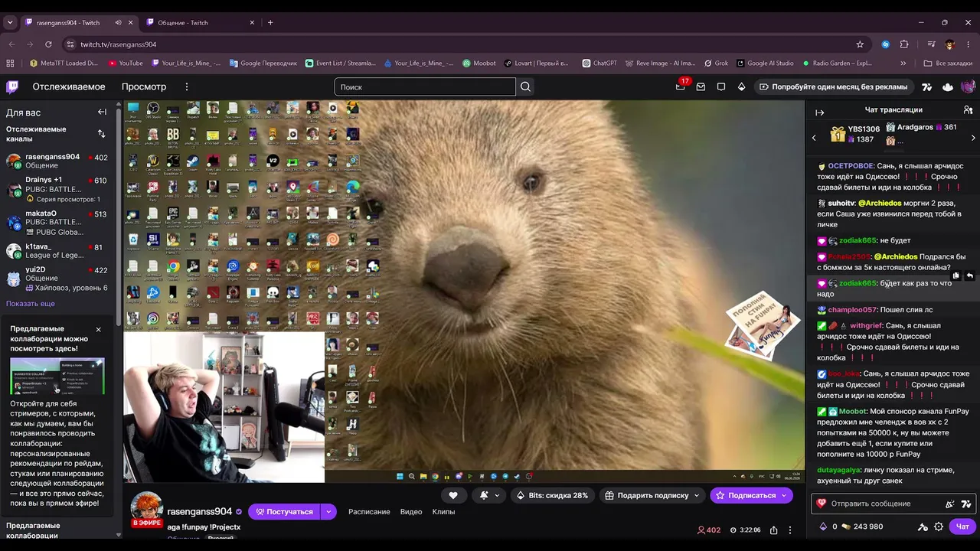Expand the 'Подписаться' subscribe options arrow
The height and width of the screenshot is (551, 980).
click(784, 495)
